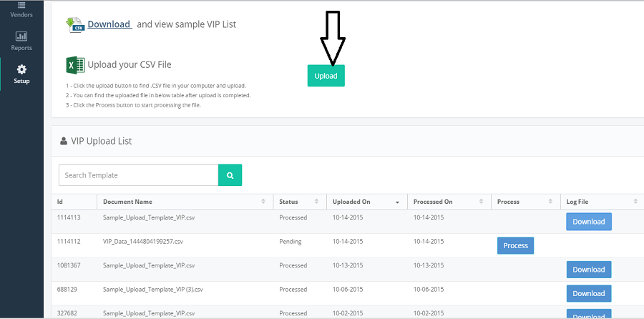Open the Vendors sidebar icon

[21, 5]
